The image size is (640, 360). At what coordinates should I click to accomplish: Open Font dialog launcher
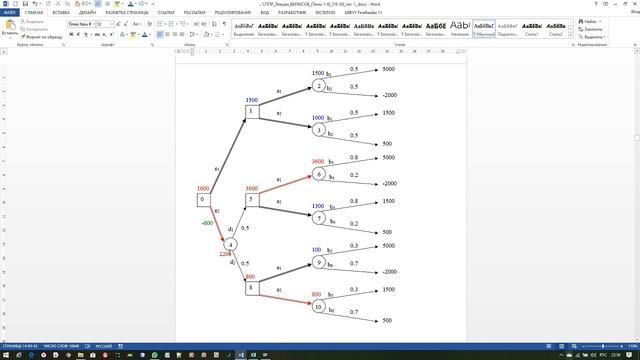click(x=152, y=44)
